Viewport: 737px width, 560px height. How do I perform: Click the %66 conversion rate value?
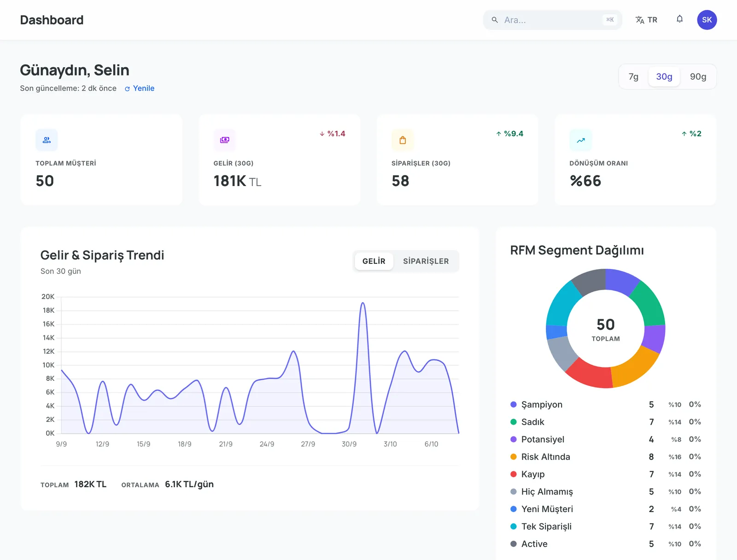point(585,181)
